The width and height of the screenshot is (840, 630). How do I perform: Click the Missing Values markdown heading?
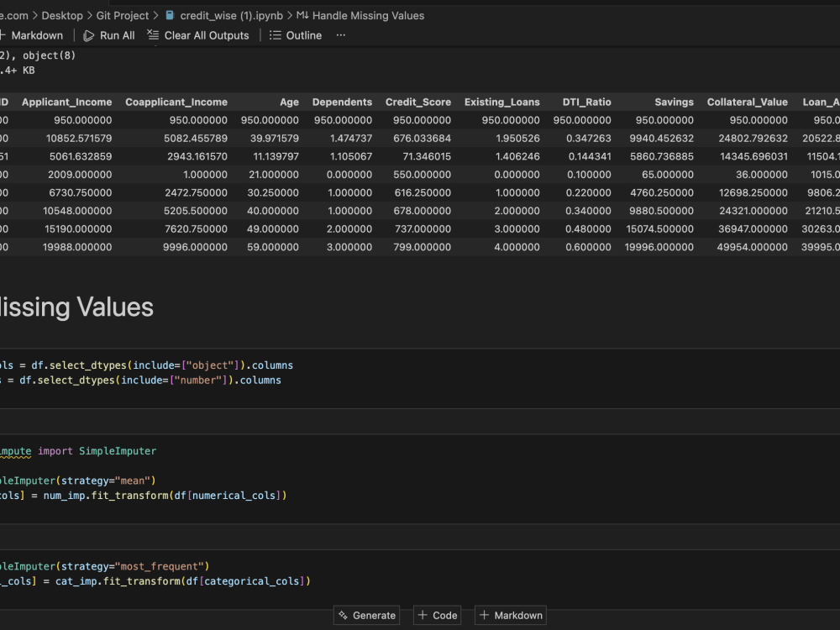coord(76,307)
